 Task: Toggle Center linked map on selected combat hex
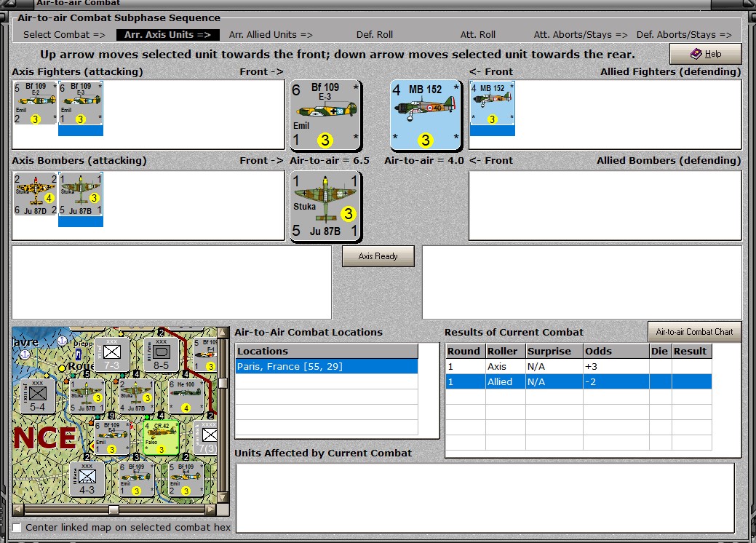pos(17,528)
